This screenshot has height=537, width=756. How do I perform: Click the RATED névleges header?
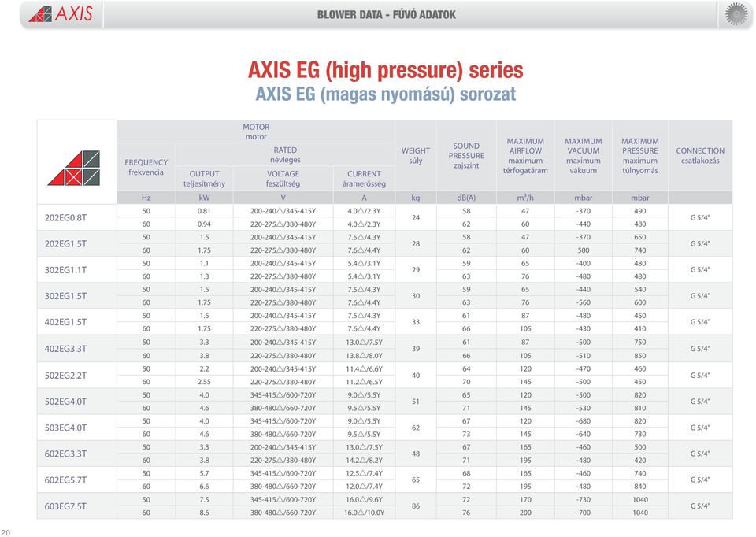(285, 155)
